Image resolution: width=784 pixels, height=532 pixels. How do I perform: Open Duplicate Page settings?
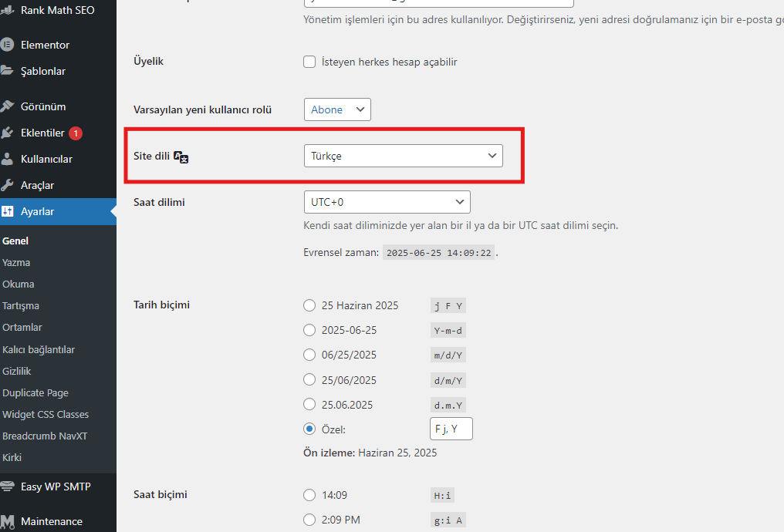coord(35,392)
